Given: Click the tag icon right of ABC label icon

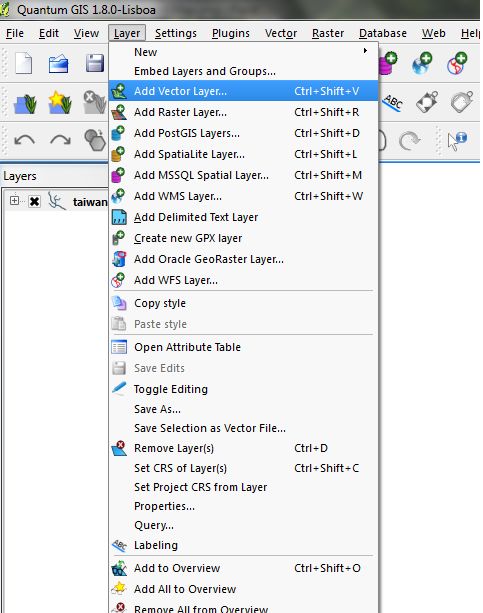Looking at the screenshot, I should 427,102.
